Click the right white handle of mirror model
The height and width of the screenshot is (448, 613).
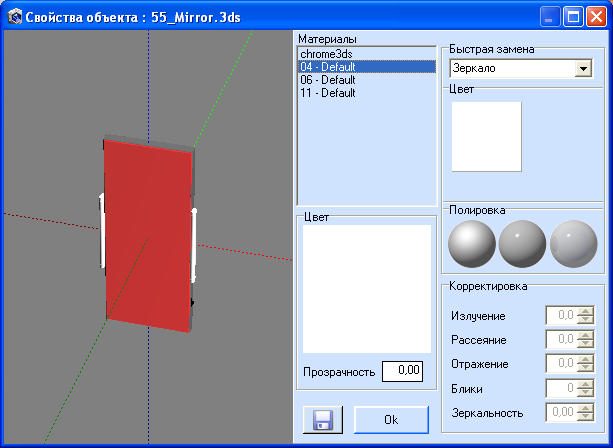pos(194,245)
